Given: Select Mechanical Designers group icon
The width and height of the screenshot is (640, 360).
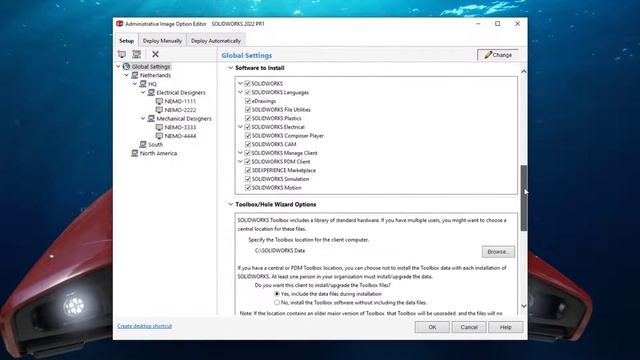Looking at the screenshot, I should point(151,118).
